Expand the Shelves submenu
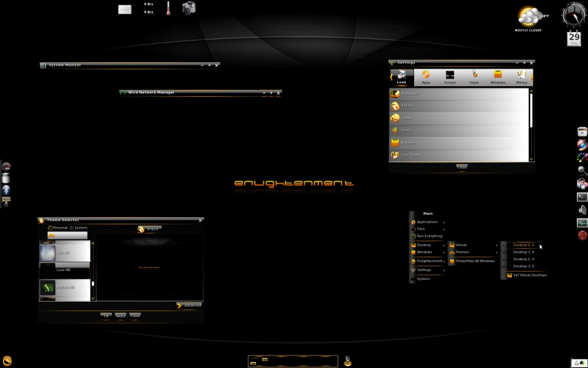Image resolution: width=588 pixels, height=368 pixels. (x=474, y=252)
